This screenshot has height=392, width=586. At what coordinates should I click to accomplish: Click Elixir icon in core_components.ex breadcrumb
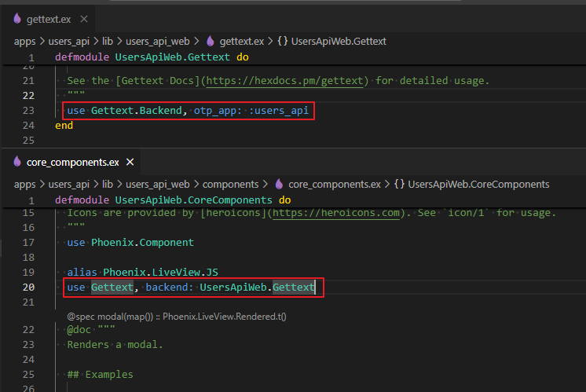tap(279, 184)
